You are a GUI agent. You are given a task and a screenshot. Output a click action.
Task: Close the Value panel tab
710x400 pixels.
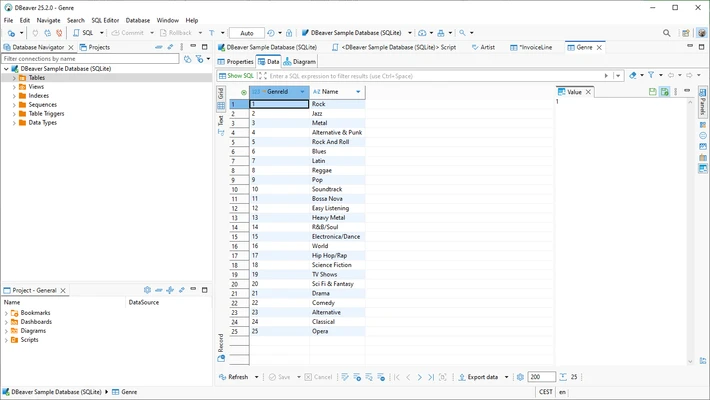588,92
